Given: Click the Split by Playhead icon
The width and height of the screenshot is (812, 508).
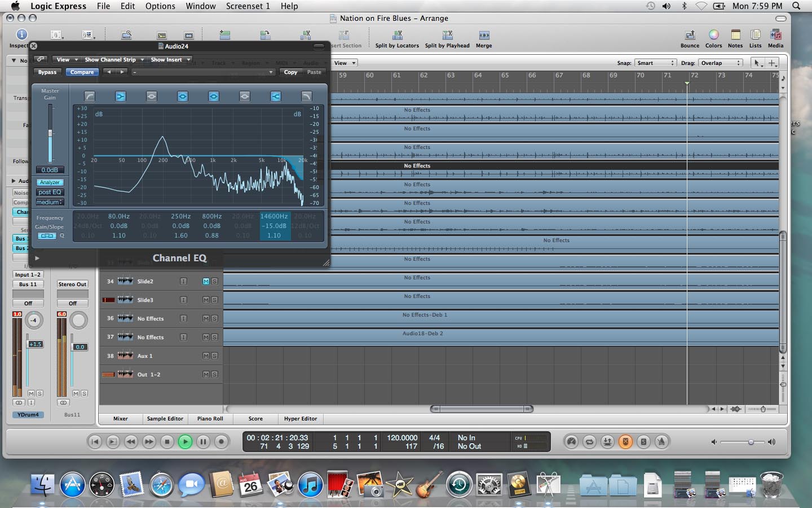Looking at the screenshot, I should point(447,36).
